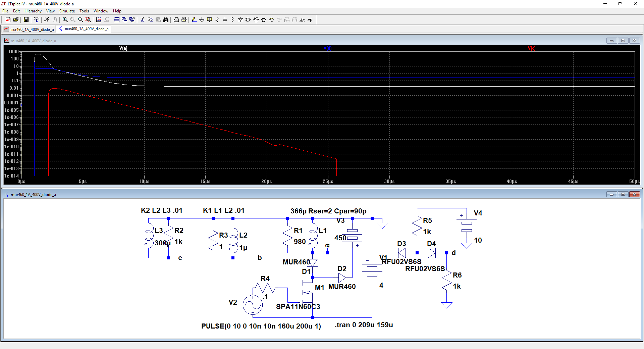Open the Hierarchy menu
The height and width of the screenshot is (349, 644).
tap(33, 11)
